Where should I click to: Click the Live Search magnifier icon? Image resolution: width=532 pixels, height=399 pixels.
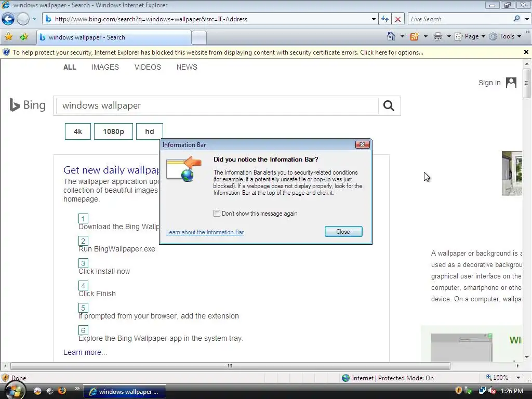pos(516,19)
